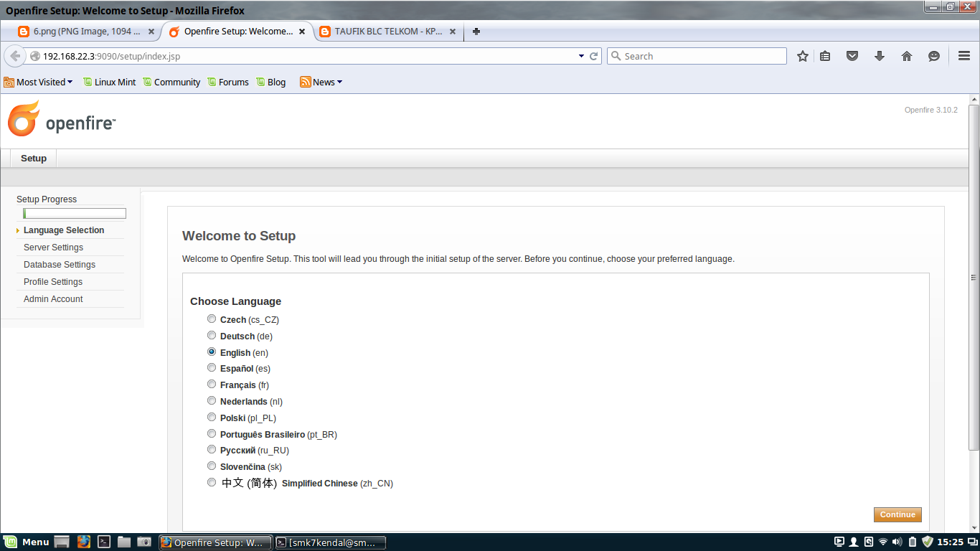Select Simplified Chinese (zh_CN) option
This screenshot has width=980, height=551.
212,482
